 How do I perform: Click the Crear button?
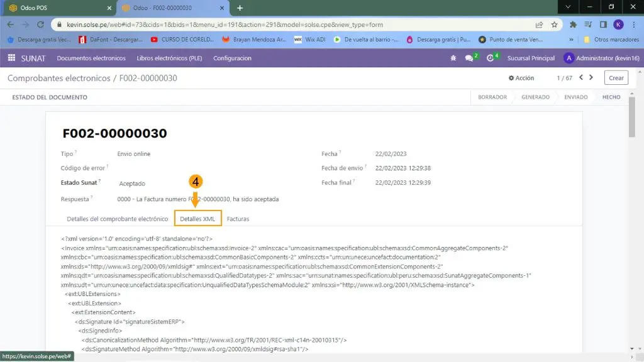(x=616, y=78)
